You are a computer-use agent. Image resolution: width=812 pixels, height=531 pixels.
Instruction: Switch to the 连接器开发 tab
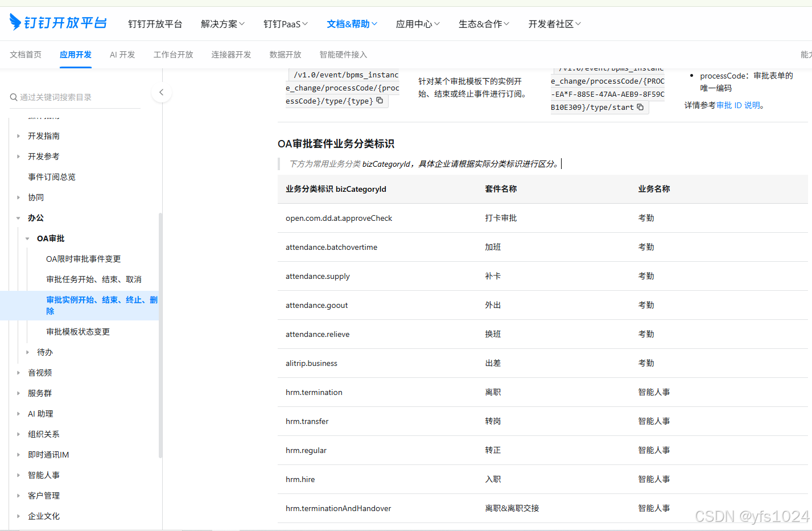232,55
